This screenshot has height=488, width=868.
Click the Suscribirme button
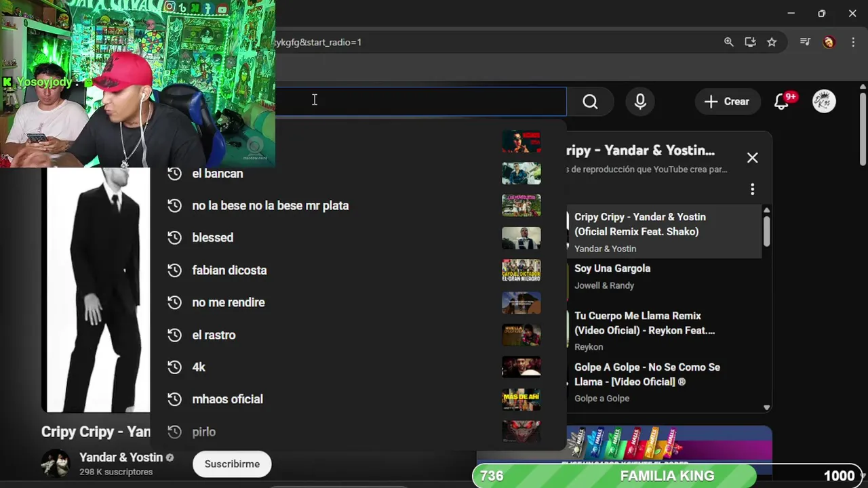coord(232,464)
